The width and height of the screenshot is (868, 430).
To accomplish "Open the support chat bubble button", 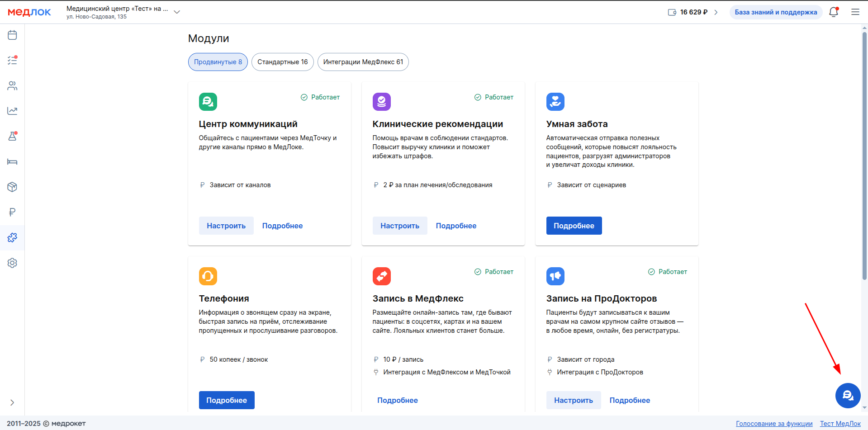I will 848,396.
